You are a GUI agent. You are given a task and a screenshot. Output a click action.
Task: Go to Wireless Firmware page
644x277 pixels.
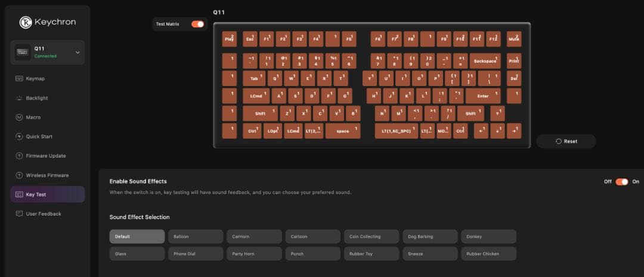[48, 175]
